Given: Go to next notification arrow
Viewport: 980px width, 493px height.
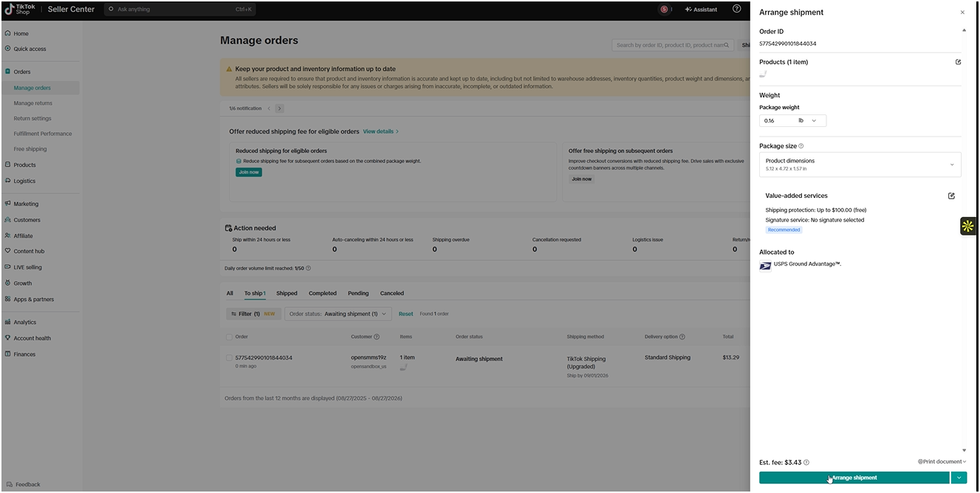Looking at the screenshot, I should click(x=279, y=108).
